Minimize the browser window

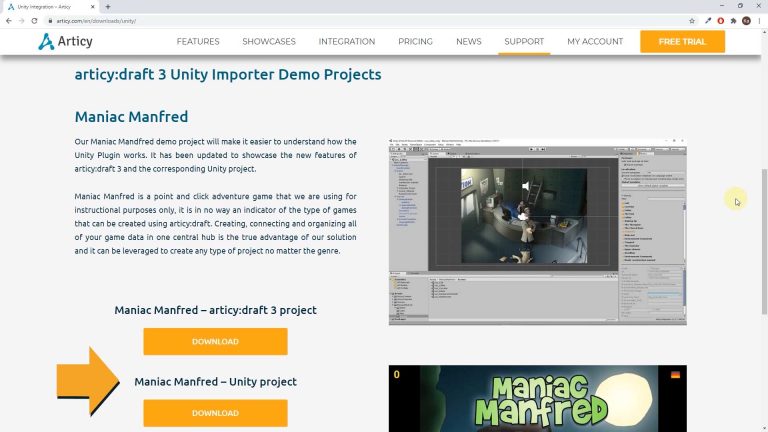(722, 6)
